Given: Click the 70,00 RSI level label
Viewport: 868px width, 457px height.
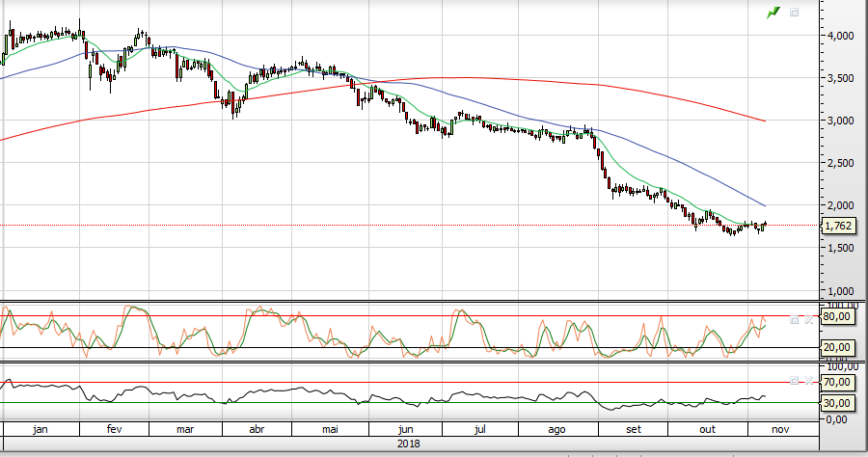Looking at the screenshot, I should (836, 383).
